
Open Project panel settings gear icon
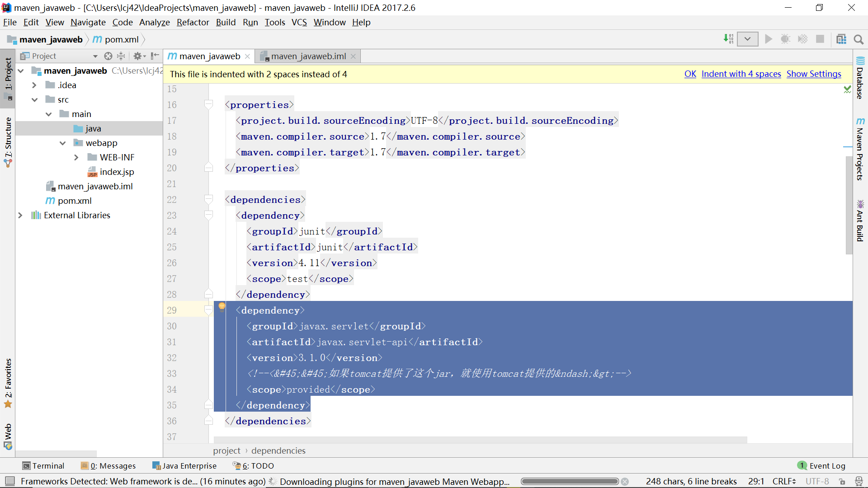coord(137,56)
